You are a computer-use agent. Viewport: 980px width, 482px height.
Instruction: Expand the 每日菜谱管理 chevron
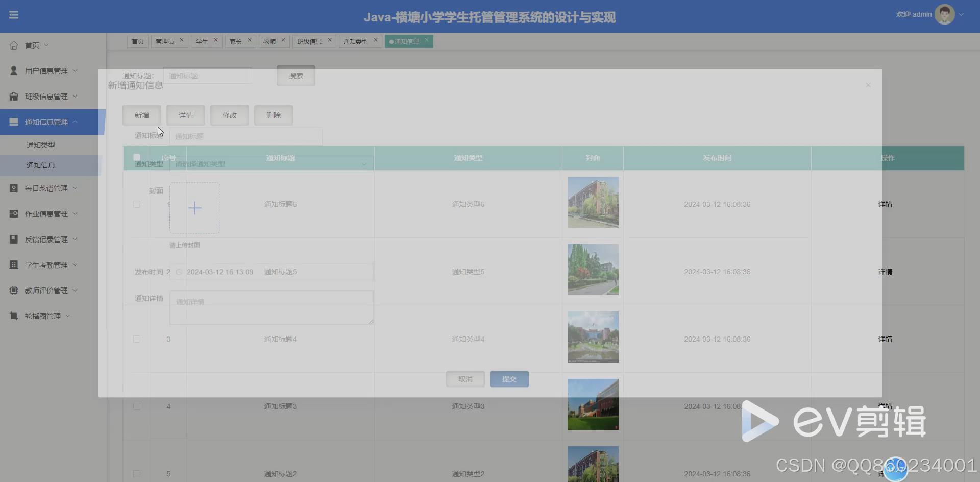coord(75,188)
